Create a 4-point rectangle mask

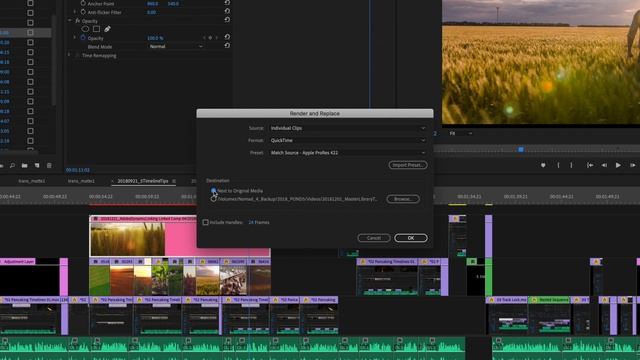pyautogui.click(x=96, y=29)
